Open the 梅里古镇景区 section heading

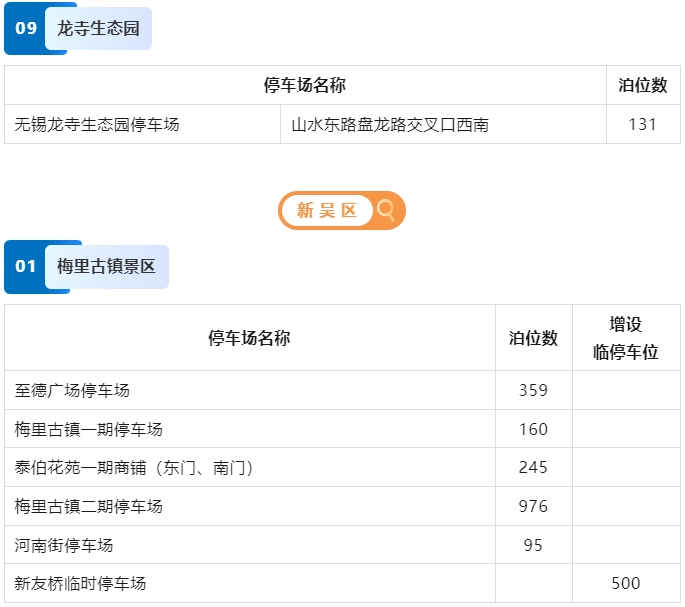pyautogui.click(x=107, y=267)
